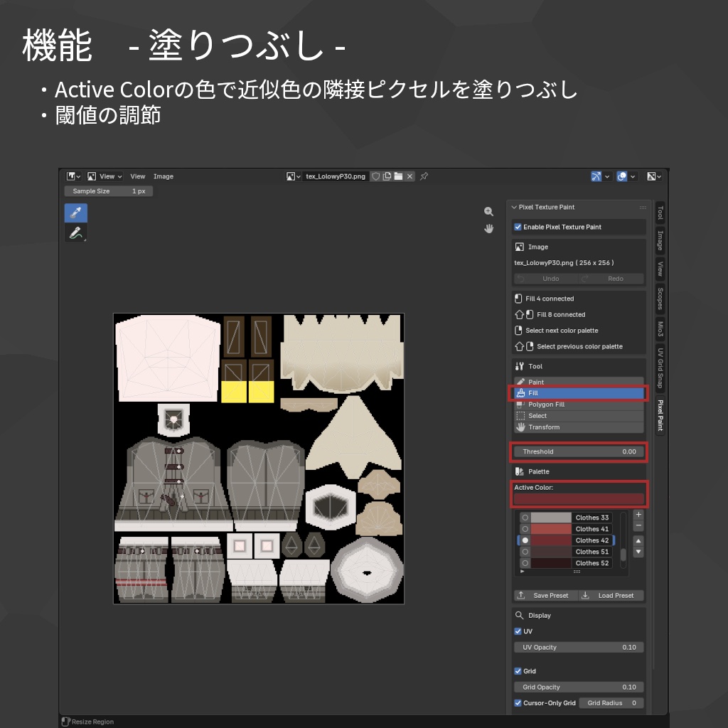The width and height of the screenshot is (728, 728).
Task: Select Clothes 41 palette radio button
Action: click(x=525, y=529)
